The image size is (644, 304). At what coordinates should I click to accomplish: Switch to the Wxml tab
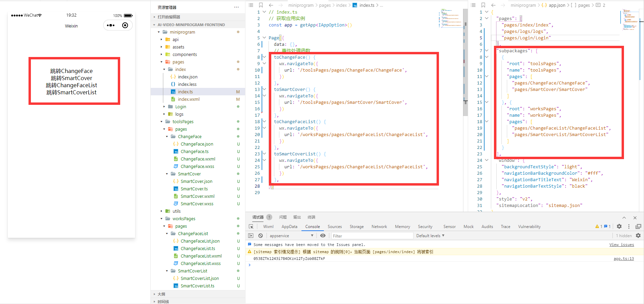pyautogui.click(x=268, y=227)
